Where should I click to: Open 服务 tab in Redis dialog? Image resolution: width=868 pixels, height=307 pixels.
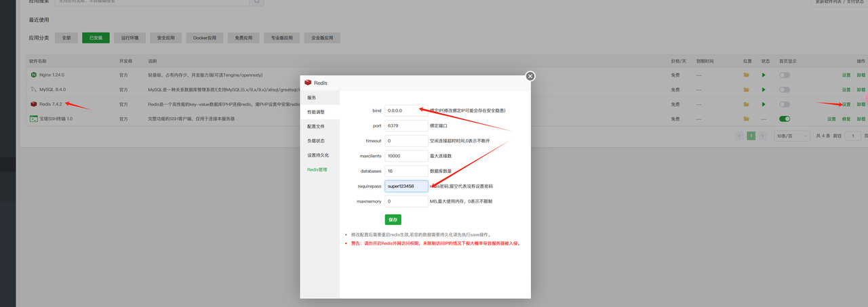319,98
